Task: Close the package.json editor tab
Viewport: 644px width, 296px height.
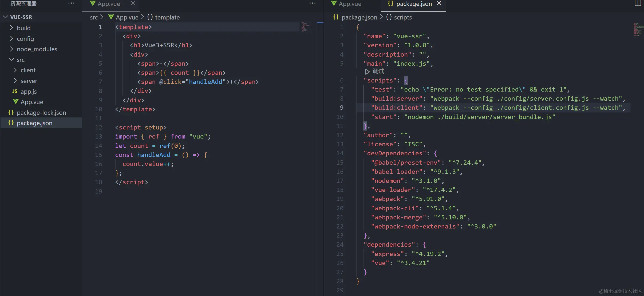Action: [439, 3]
